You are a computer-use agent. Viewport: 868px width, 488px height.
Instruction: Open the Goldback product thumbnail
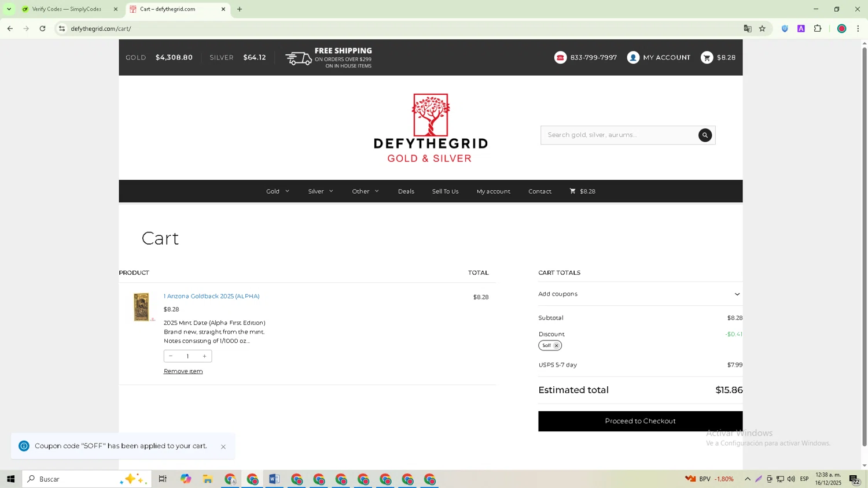tap(142, 307)
